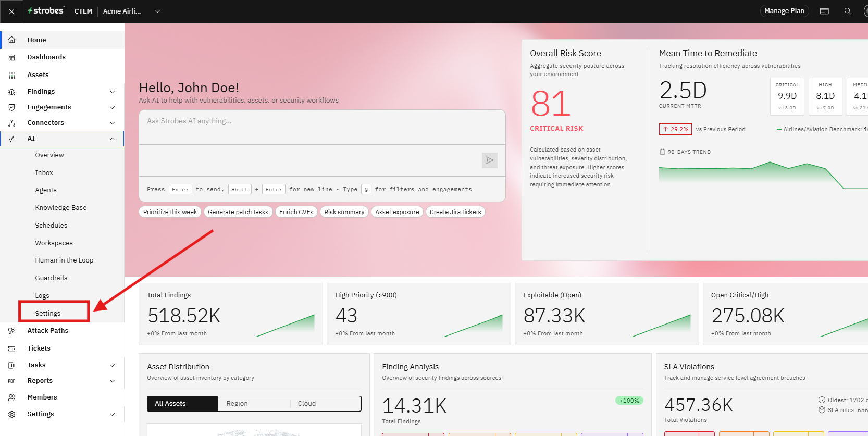The image size is (868, 436).
Task: Open the Acme Airlines organization dropdown
Action: click(131, 11)
